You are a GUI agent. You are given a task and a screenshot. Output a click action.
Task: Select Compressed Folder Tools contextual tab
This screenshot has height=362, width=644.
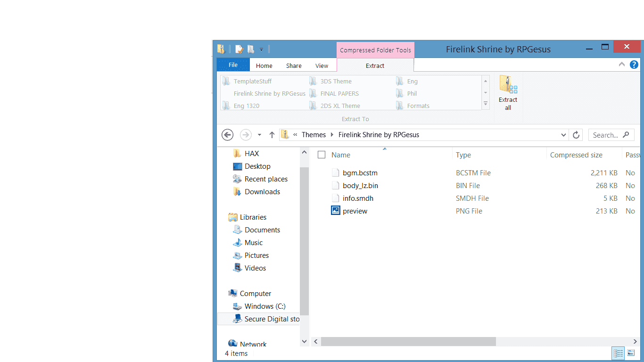coord(375,50)
